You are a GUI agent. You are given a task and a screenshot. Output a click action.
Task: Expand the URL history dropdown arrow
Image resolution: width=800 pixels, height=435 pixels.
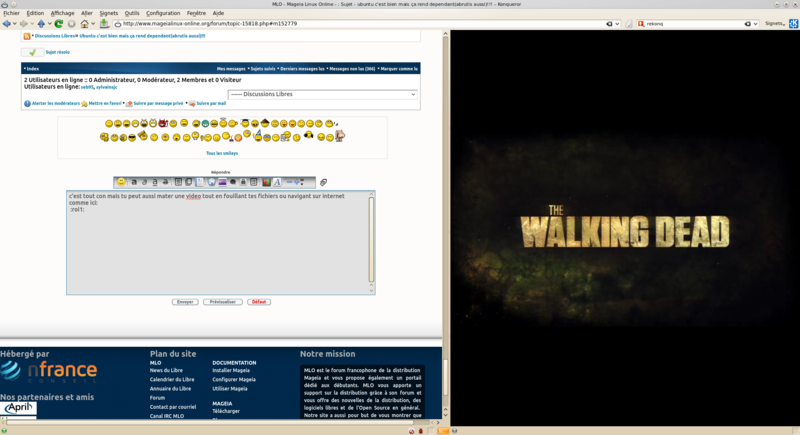coord(617,23)
